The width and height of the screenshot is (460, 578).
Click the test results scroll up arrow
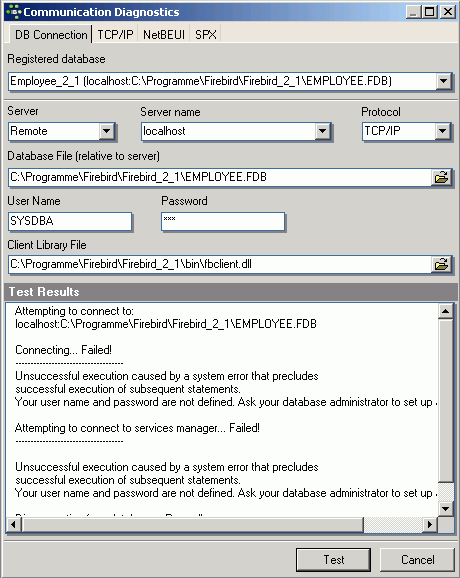pyautogui.click(x=446, y=311)
